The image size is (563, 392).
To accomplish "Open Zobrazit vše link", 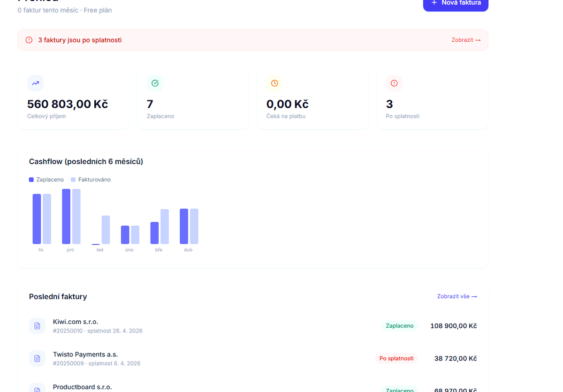I will click(x=457, y=296).
